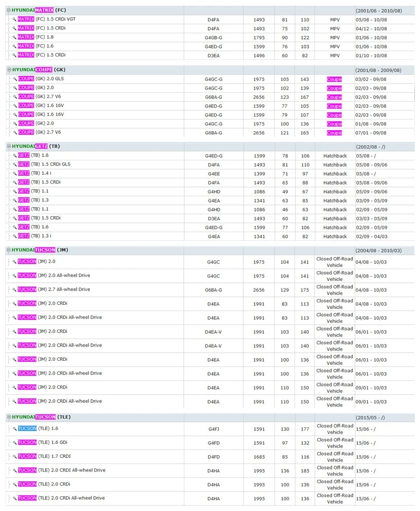Open GETZ (TB) 1.5 CRDi GLS entry

point(44,164)
